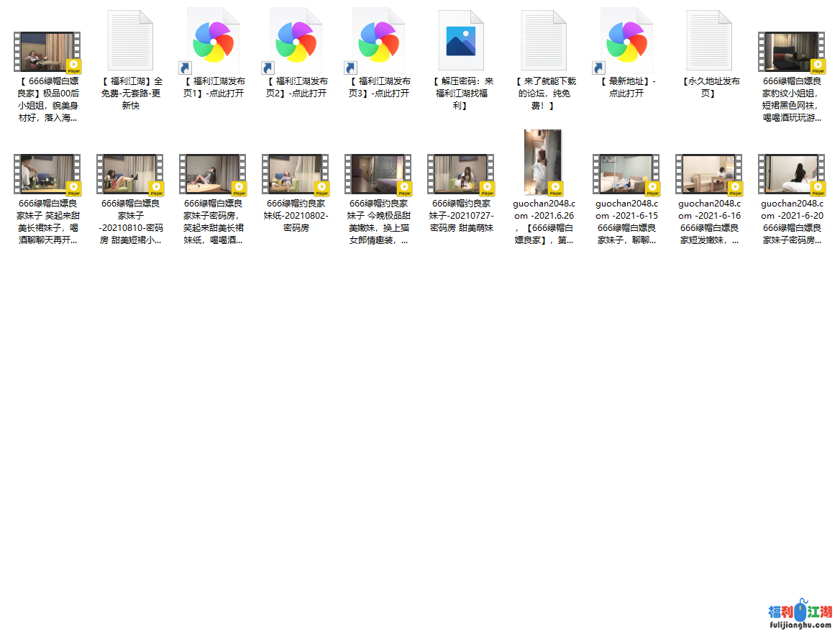The height and width of the screenshot is (636, 840).
Task: Open the 福利江湖发布页1 shortcut
Action: 212,41
